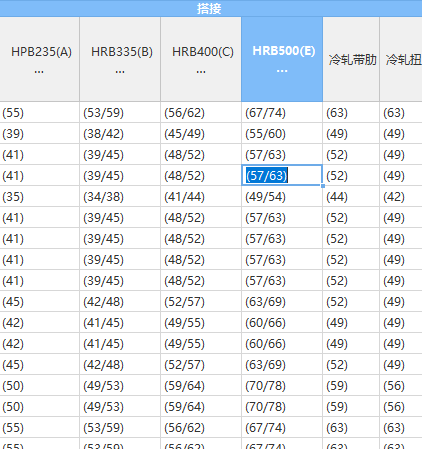Select the 冷轧带肋 column header

point(351,59)
